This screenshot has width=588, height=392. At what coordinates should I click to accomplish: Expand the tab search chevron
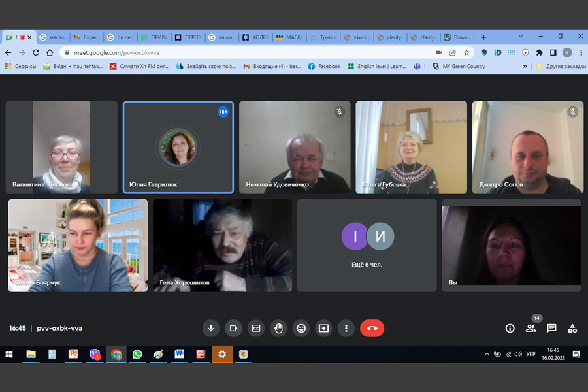[521, 37]
